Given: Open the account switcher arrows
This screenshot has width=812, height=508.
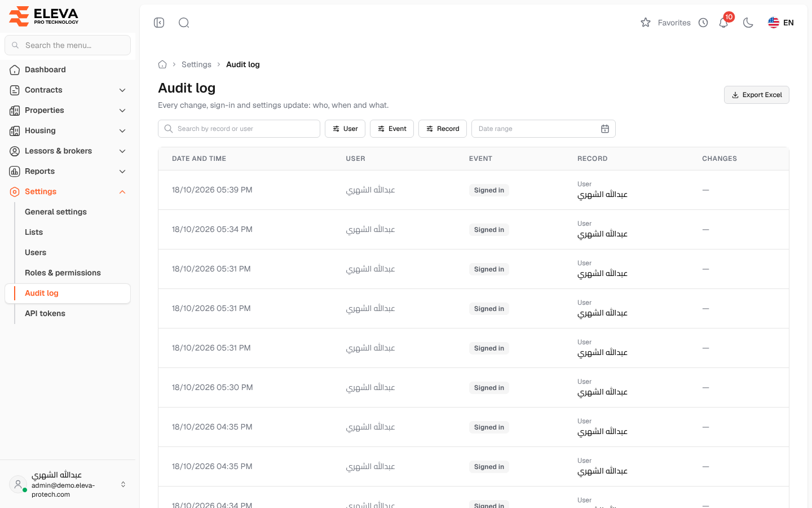Looking at the screenshot, I should [123, 484].
